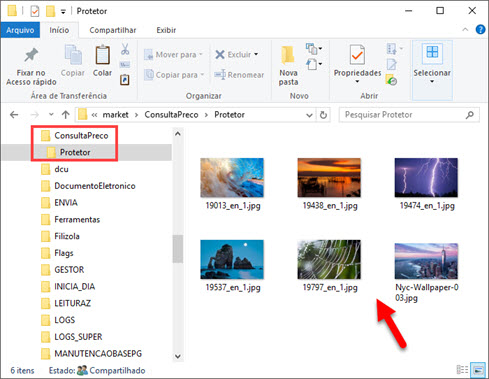Click the Editar document icon

pos(392,64)
